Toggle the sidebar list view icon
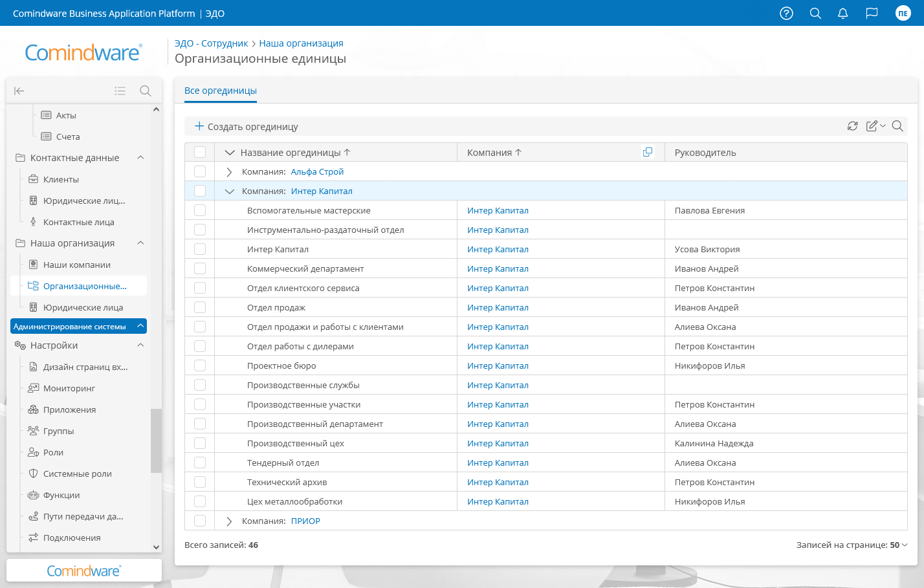Screen dimensions: 924x588 [x=120, y=91]
